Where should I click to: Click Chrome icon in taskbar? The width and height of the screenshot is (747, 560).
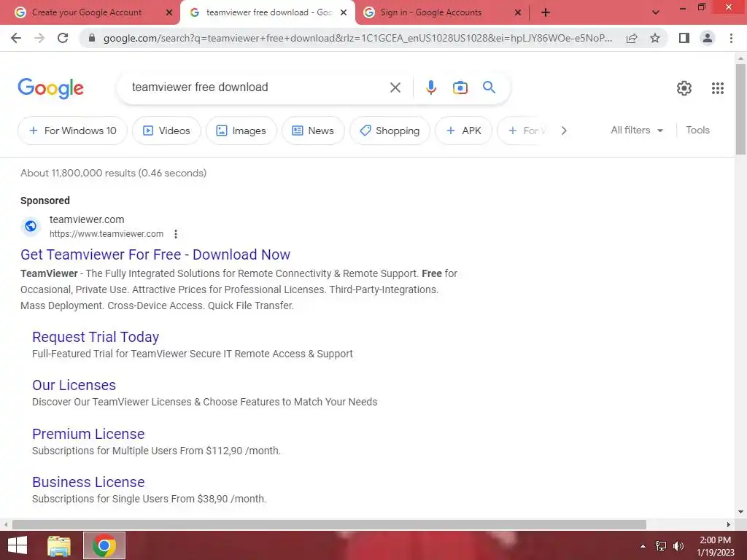pos(104,545)
